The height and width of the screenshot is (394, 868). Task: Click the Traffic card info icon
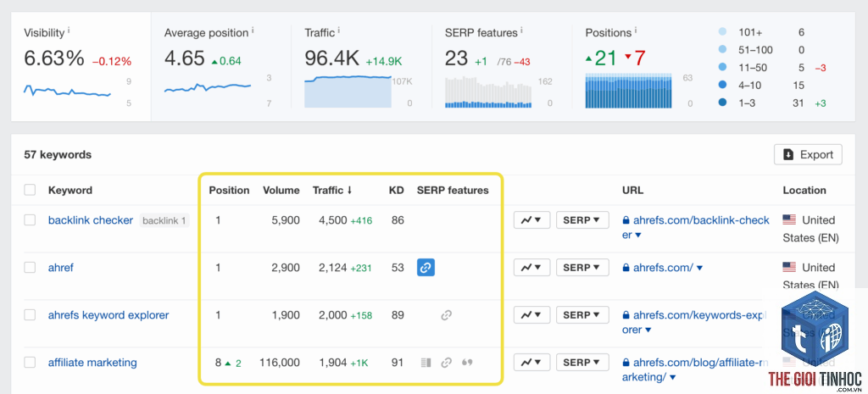(339, 31)
